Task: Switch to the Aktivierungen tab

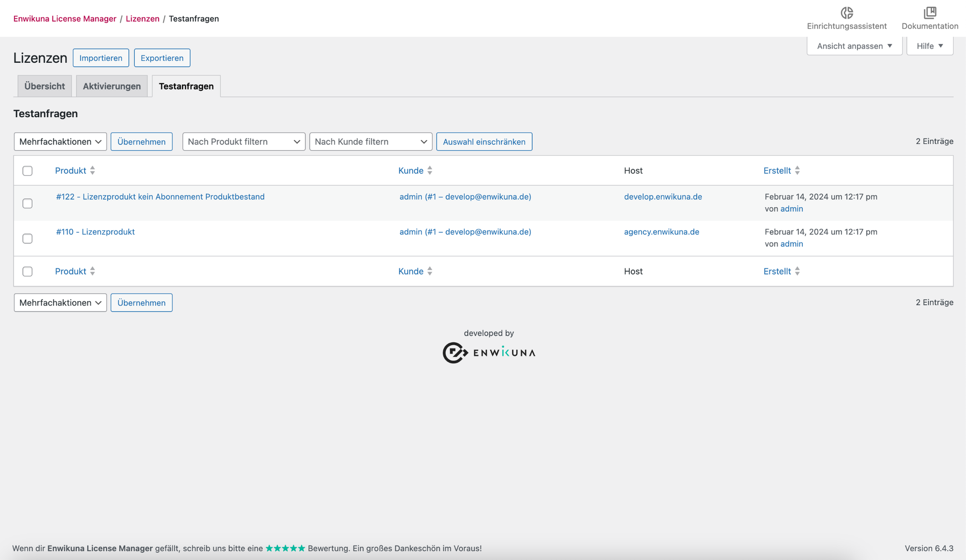Action: [112, 86]
